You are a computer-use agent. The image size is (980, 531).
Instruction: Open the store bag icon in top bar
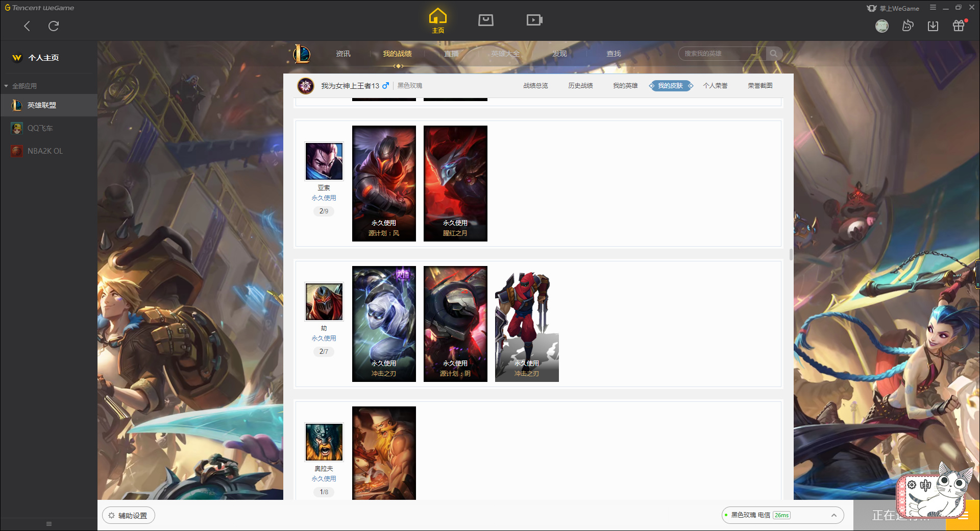pyautogui.click(x=486, y=20)
